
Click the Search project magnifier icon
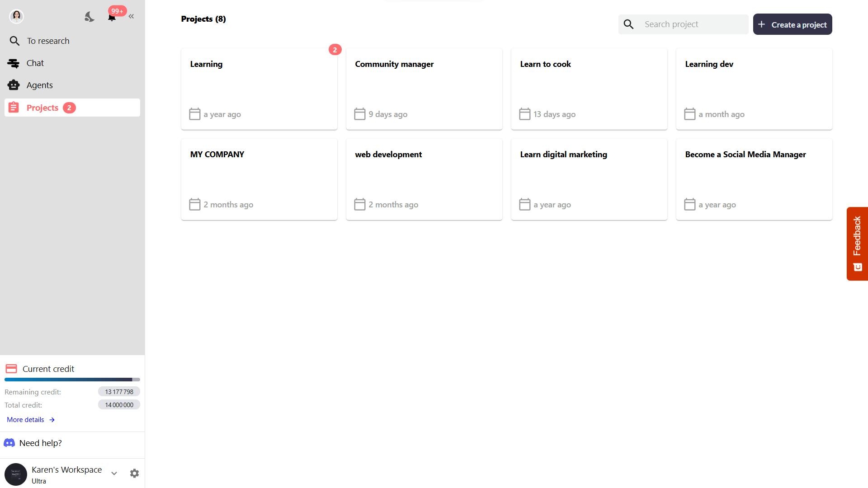pyautogui.click(x=628, y=24)
